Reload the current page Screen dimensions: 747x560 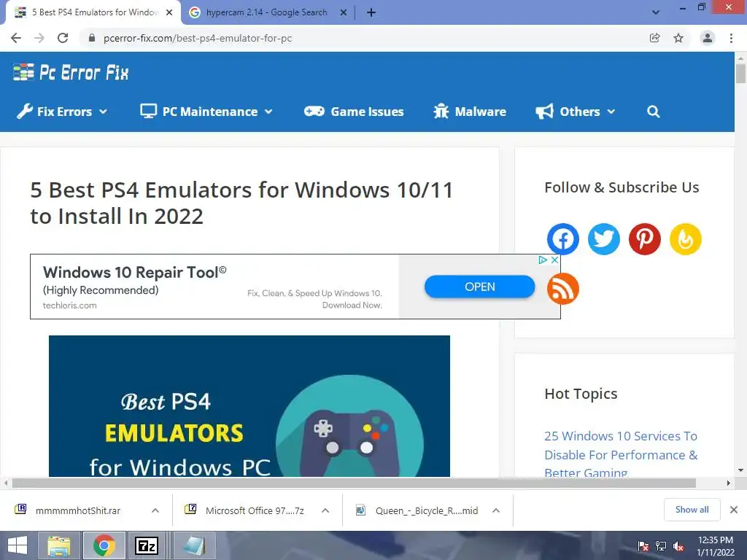point(63,38)
